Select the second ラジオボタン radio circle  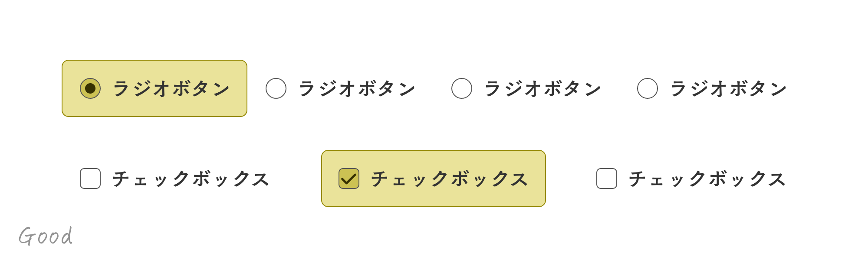[x=276, y=88]
